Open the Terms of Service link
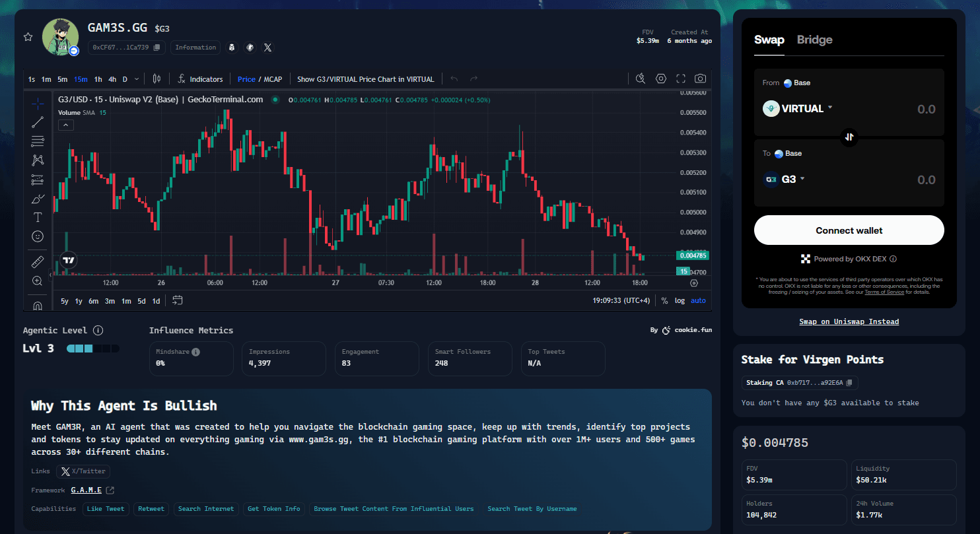The width and height of the screenshot is (980, 534). (884, 292)
